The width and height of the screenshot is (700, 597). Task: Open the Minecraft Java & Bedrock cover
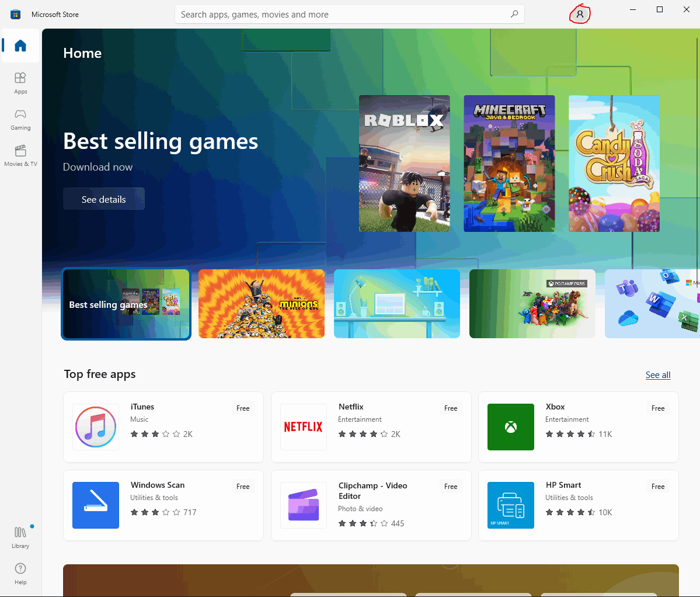coord(509,164)
